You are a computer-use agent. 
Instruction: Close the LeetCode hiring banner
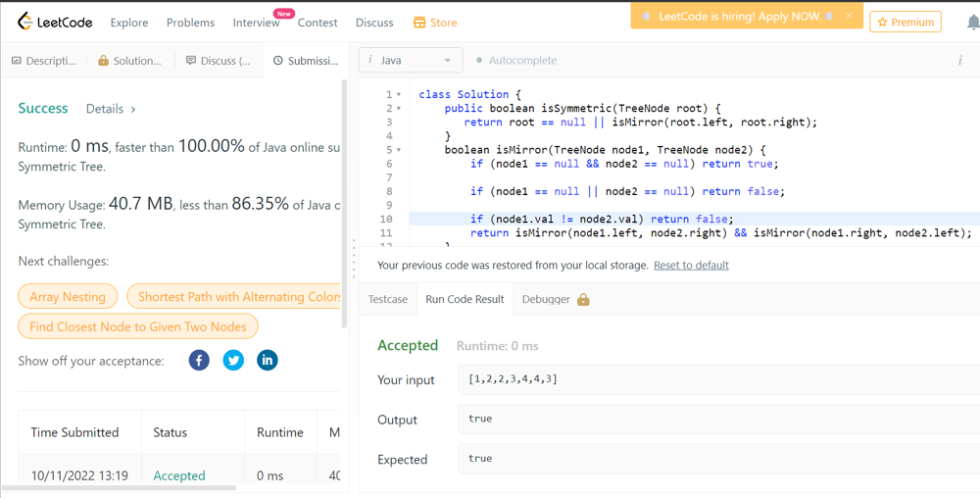tap(849, 17)
